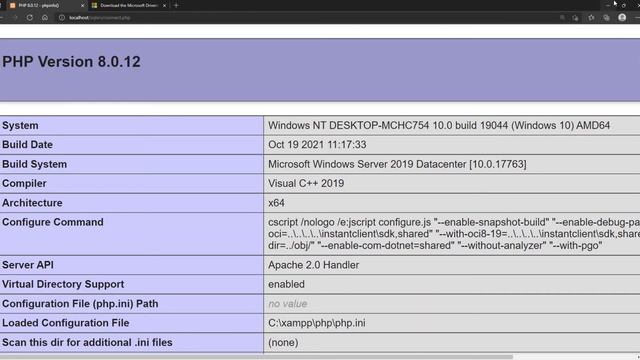640x360 pixels.
Task: Open a new tab with plus button
Action: tap(176, 5)
